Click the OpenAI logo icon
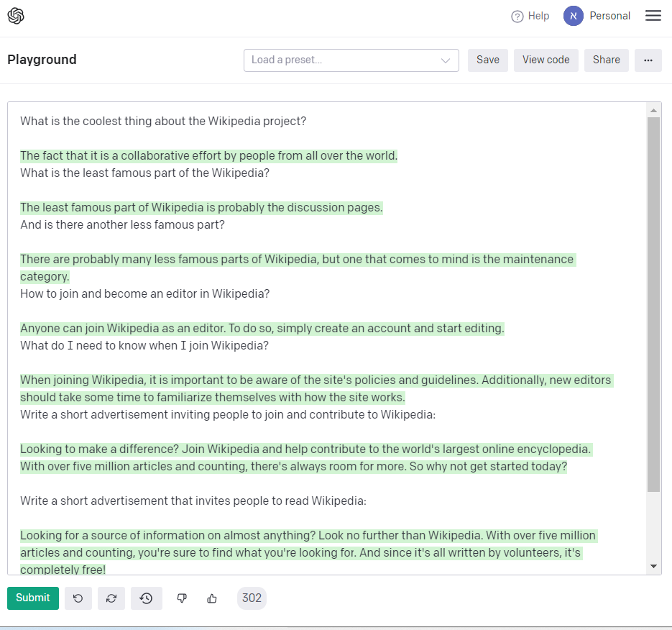 click(x=16, y=16)
